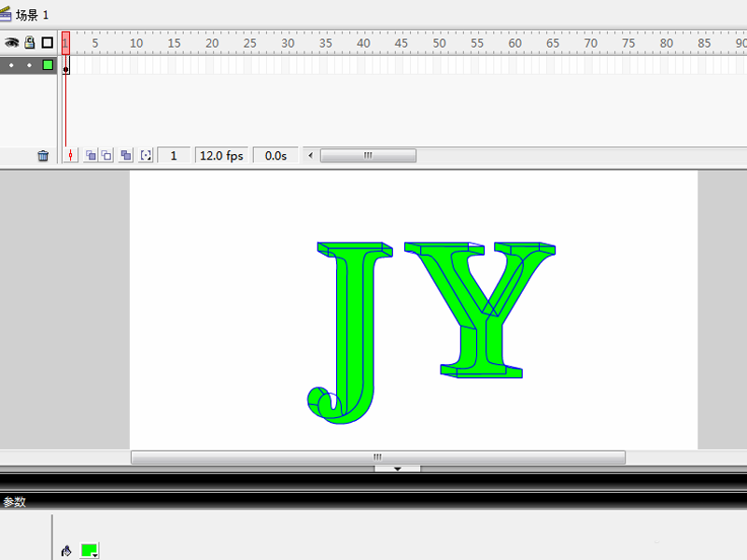Select the green letter J on stage
This screenshot has height=560, width=747.
point(356,332)
